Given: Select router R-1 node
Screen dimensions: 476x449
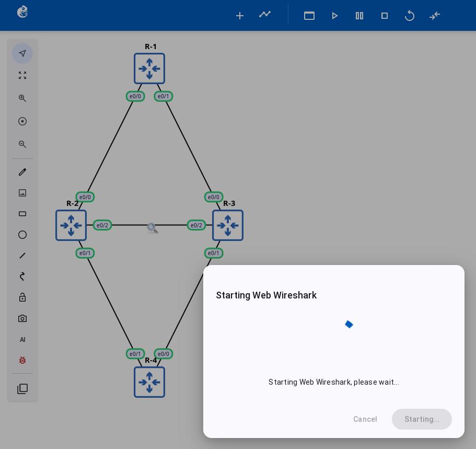Looking at the screenshot, I should pyautogui.click(x=149, y=68).
